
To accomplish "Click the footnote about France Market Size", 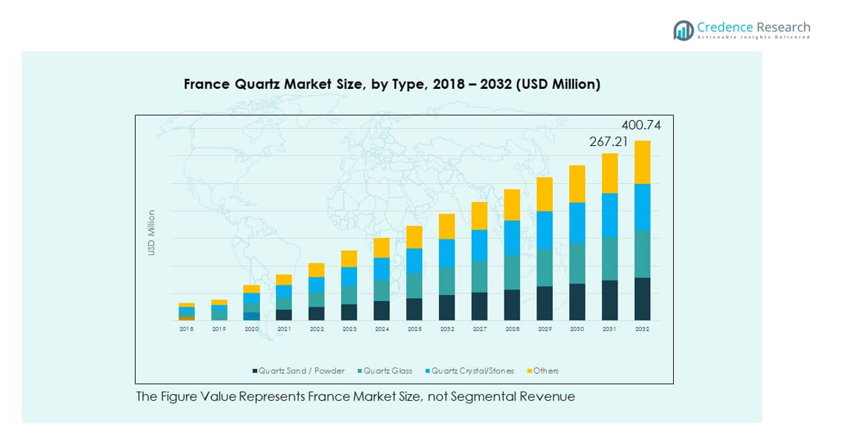I will tap(356, 396).
